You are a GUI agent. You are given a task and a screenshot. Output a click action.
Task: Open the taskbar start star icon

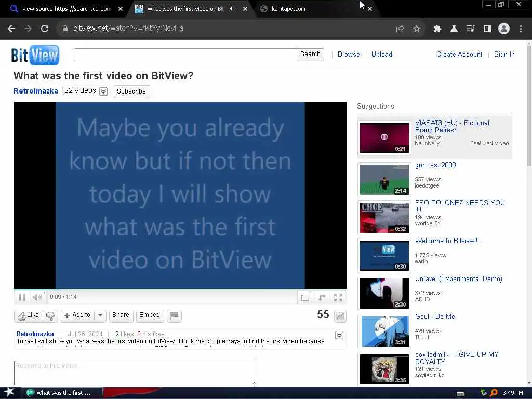[x=9, y=393]
